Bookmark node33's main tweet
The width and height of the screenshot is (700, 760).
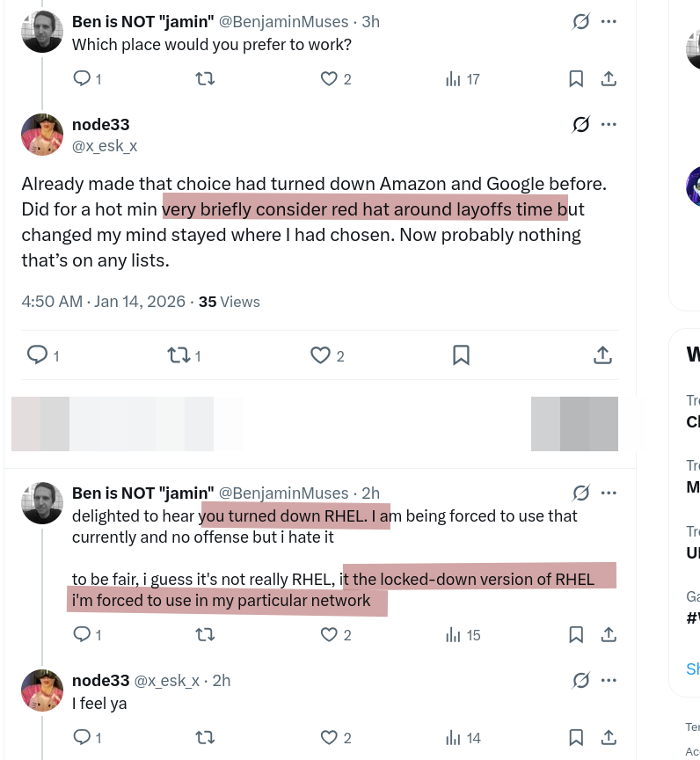pos(461,355)
